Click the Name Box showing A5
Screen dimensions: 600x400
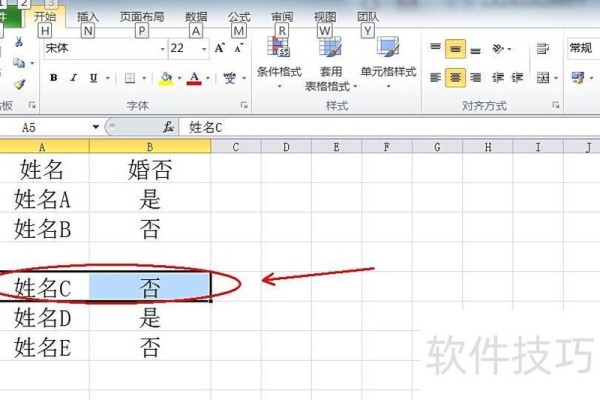[45, 127]
